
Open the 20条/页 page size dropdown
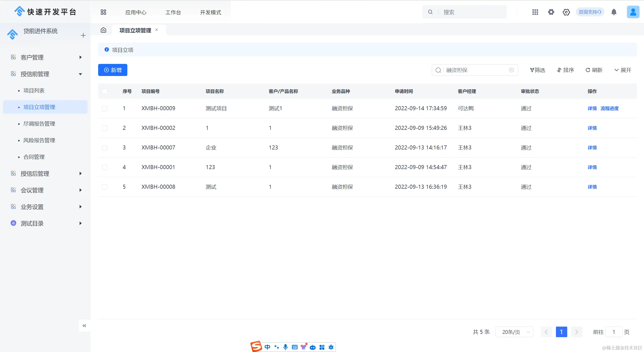(514, 332)
